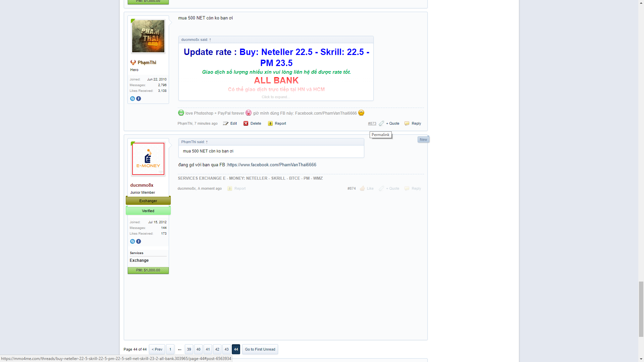Screen dimensions: 644x362
Task: Toggle + Quote on post #874
Action: pyautogui.click(x=392, y=188)
